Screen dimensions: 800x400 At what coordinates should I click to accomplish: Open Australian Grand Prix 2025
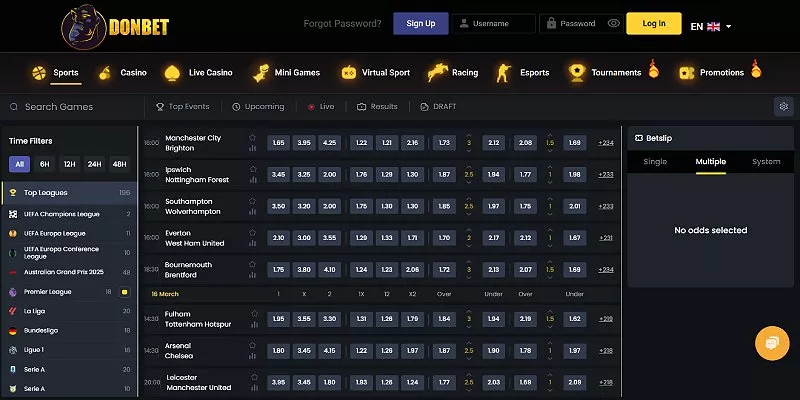(69, 272)
